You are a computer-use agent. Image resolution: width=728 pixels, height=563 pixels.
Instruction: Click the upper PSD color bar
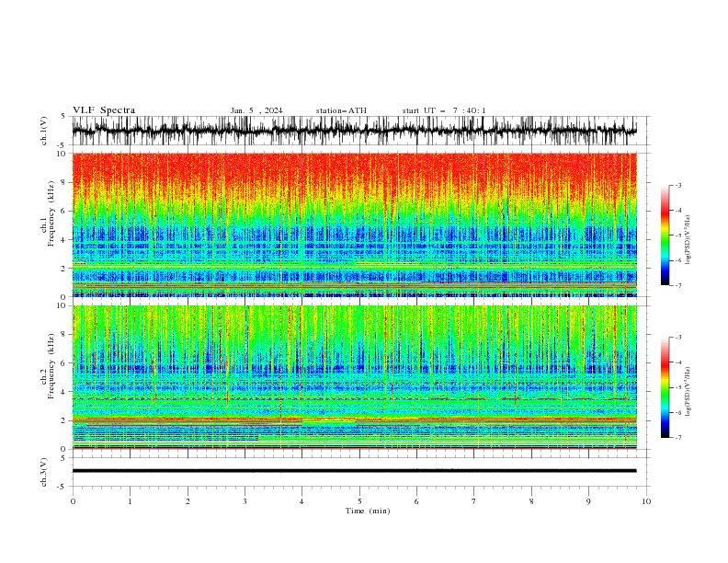click(x=665, y=236)
